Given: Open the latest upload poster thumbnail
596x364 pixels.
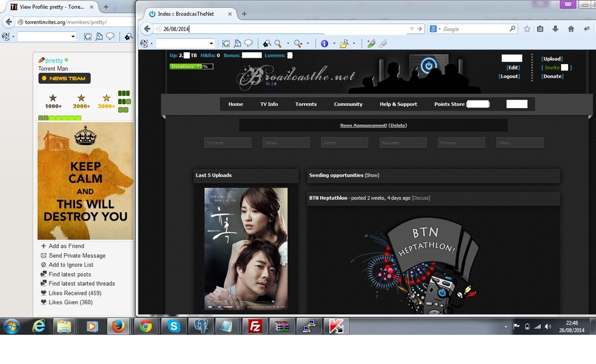Looking at the screenshot, I should (246, 249).
